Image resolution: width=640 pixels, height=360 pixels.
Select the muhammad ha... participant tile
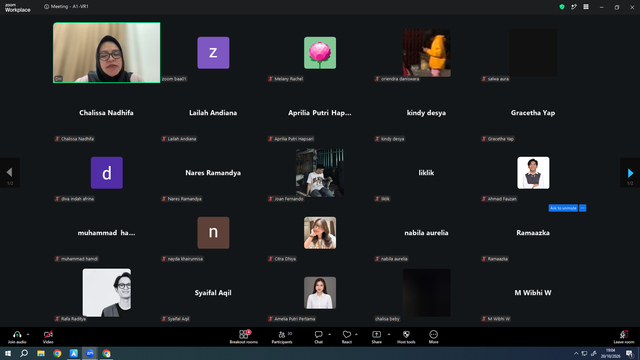coord(107,233)
